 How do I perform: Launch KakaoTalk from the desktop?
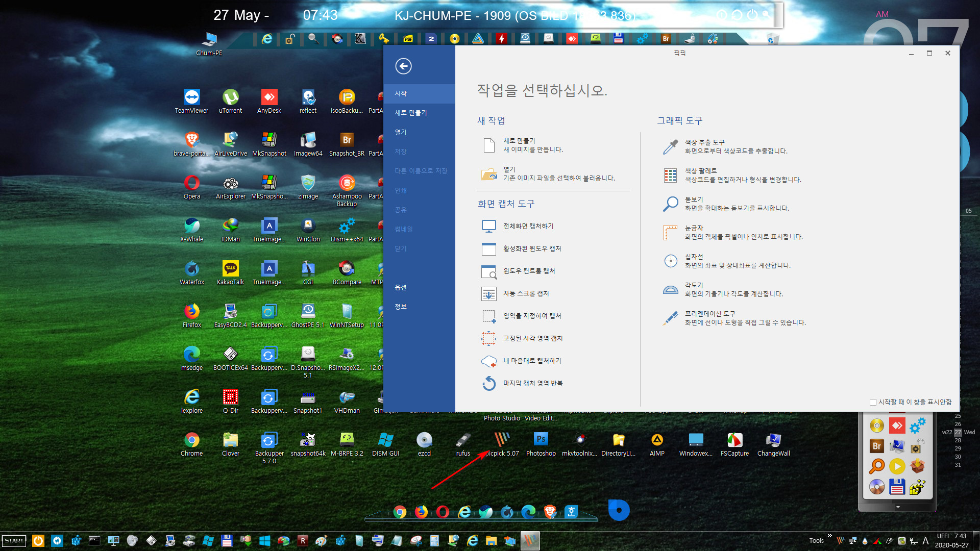[x=230, y=272]
